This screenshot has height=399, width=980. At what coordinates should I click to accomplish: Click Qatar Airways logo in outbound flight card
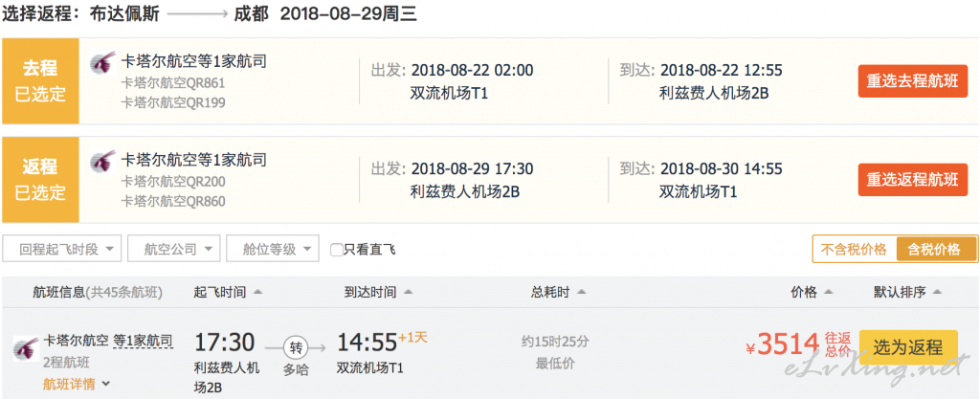pos(103,63)
